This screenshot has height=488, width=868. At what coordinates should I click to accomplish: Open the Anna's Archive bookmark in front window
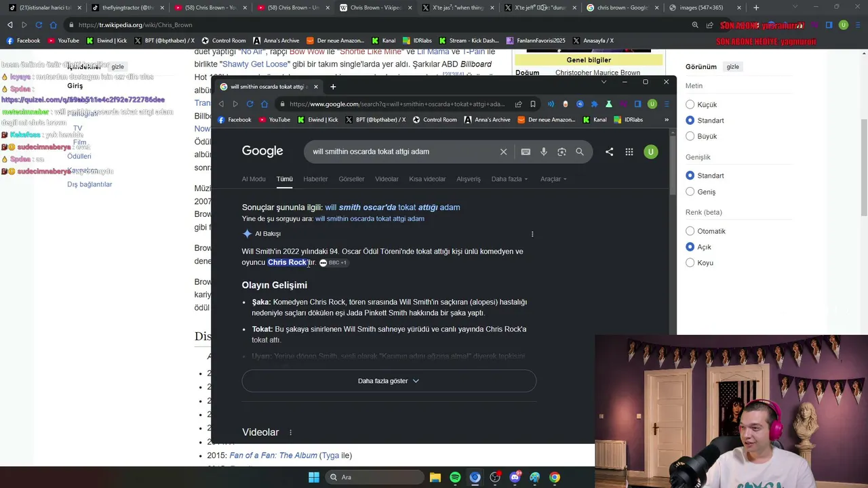pyautogui.click(x=488, y=120)
